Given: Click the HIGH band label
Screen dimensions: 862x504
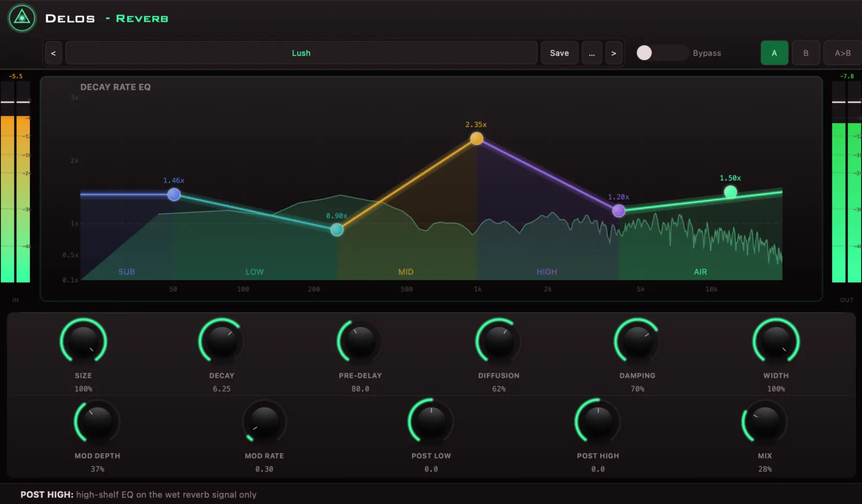Looking at the screenshot, I should click(x=546, y=272).
